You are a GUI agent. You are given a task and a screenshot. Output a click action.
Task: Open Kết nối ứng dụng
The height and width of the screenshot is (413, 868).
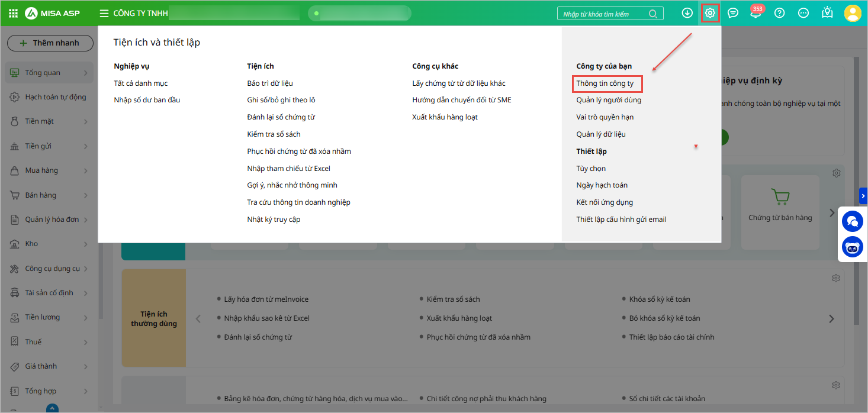tap(605, 202)
